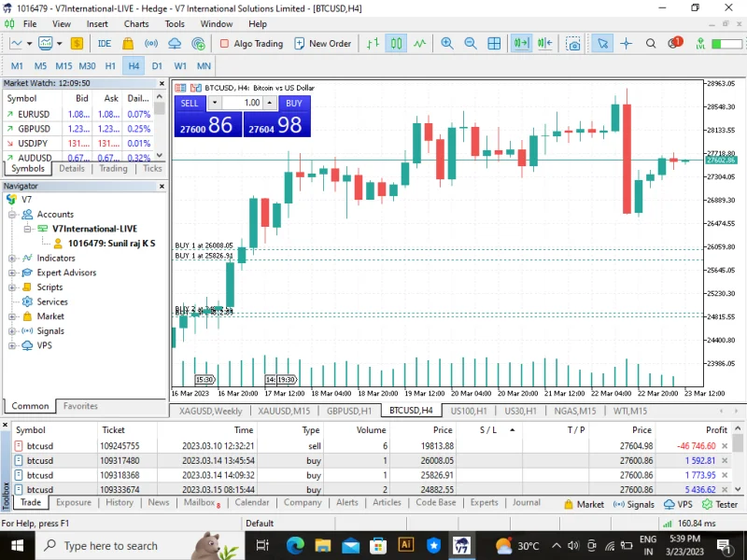Open the US30,H1 chart tab

point(520,411)
